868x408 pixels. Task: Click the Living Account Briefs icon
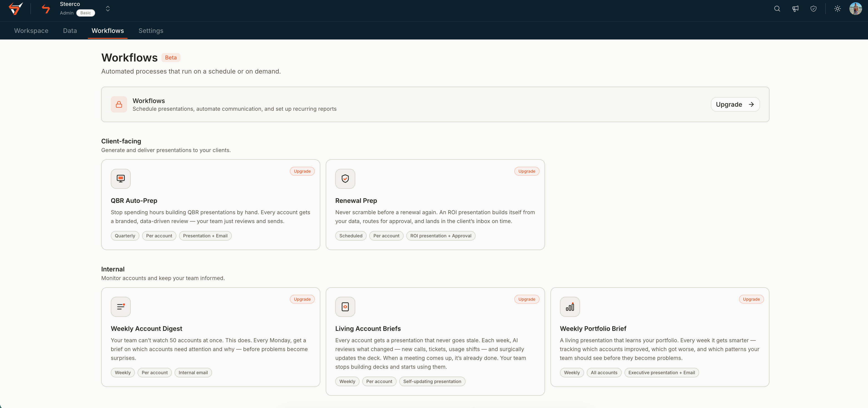tap(345, 307)
